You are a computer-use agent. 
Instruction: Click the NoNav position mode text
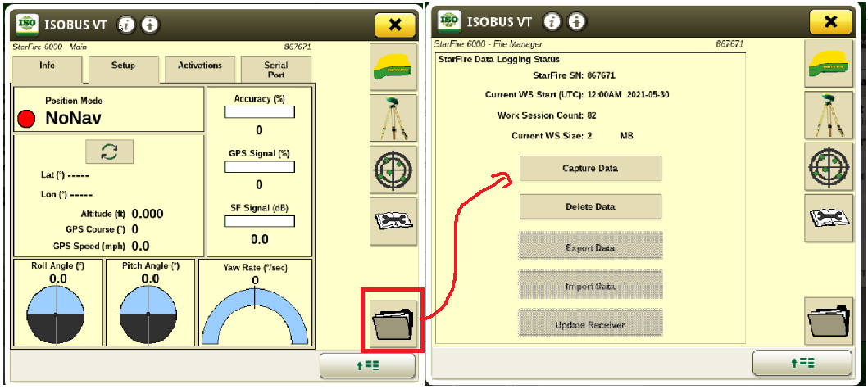[74, 118]
